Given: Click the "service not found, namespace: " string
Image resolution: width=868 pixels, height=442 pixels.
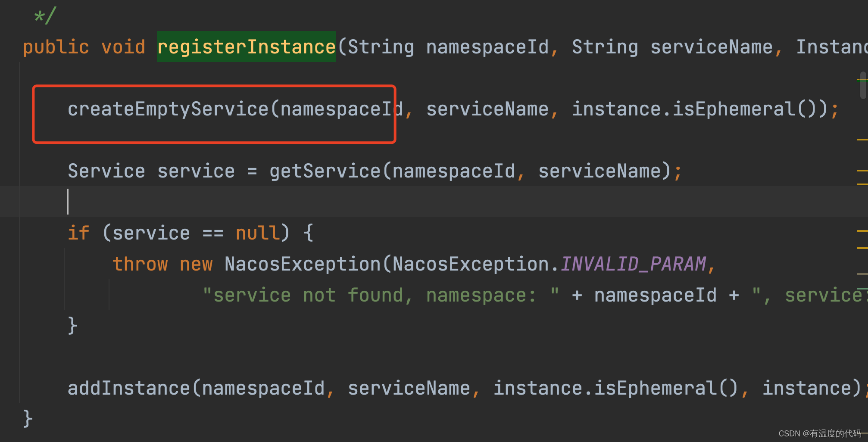Looking at the screenshot, I should click(381, 296).
